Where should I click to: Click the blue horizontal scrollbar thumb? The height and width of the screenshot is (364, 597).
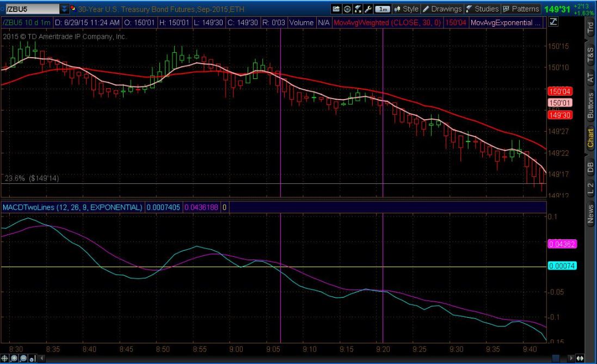point(556,358)
